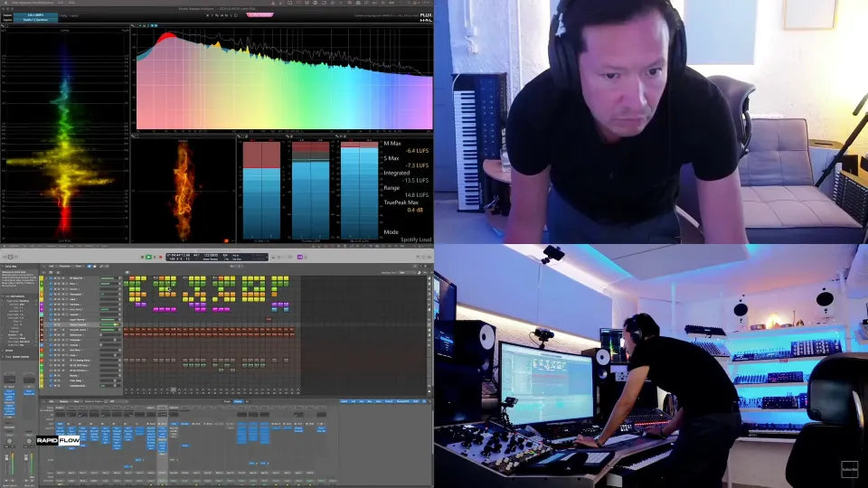
Task: Select the highlighted Tracks tab in mixer
Action: pyautogui.click(x=239, y=401)
